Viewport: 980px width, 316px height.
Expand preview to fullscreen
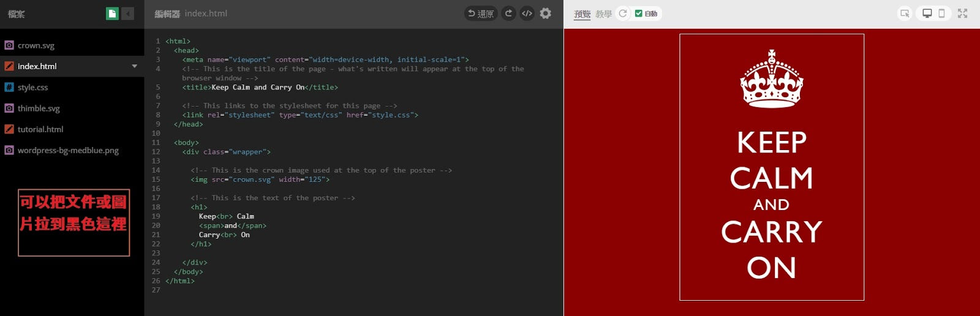pos(963,13)
